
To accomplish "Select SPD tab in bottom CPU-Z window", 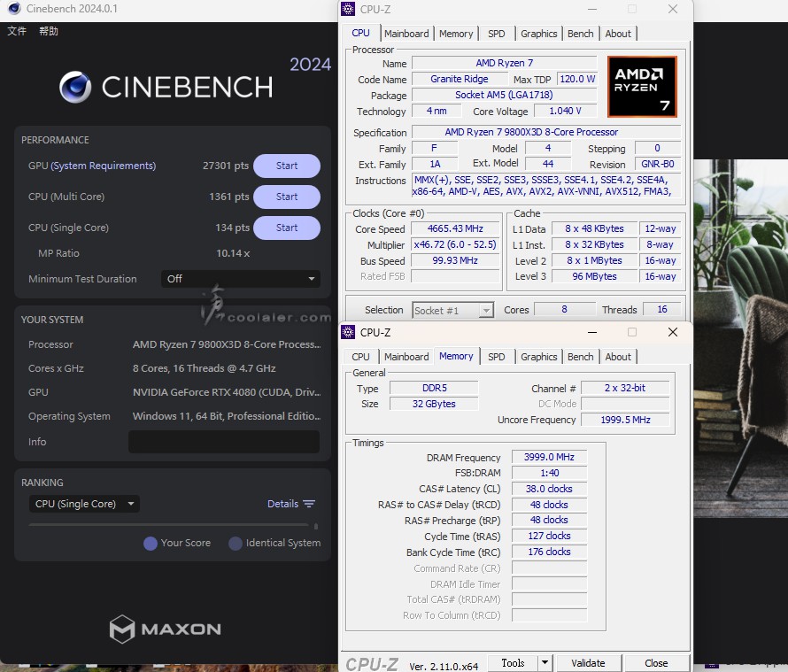I will pyautogui.click(x=496, y=357).
